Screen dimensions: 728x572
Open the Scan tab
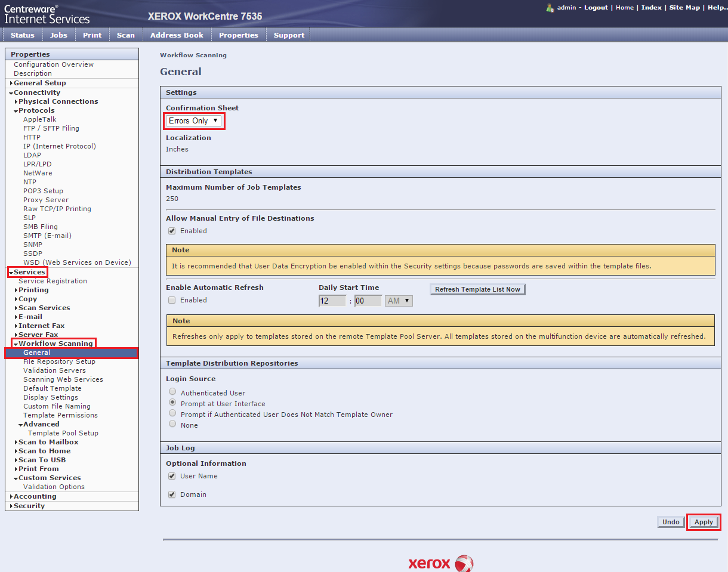click(x=125, y=35)
